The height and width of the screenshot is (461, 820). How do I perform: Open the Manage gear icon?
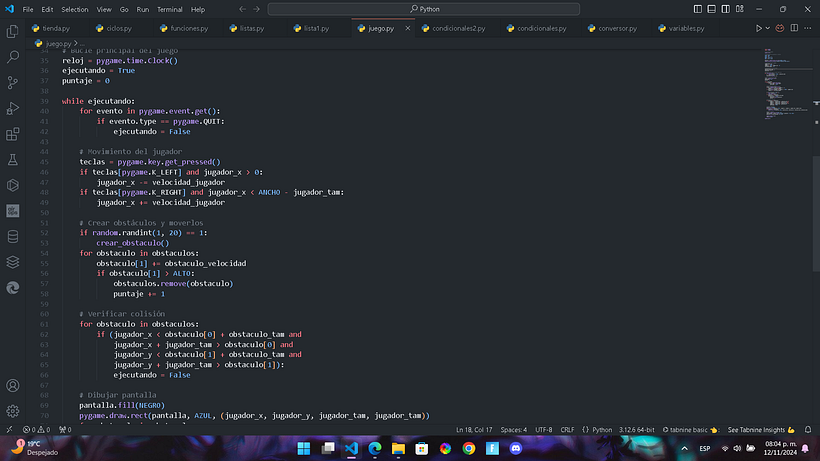click(x=13, y=411)
